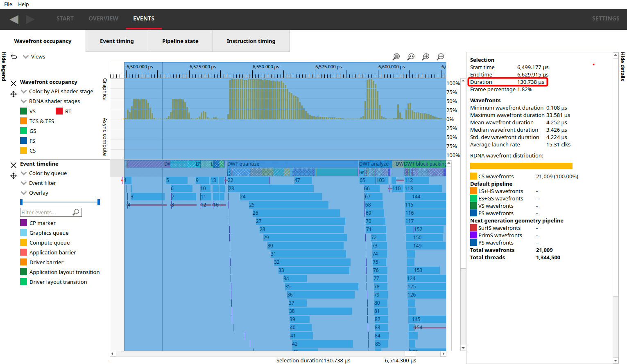Click the zoom to selection magnifier icon
Screen dimensions: 627x364
[396, 57]
